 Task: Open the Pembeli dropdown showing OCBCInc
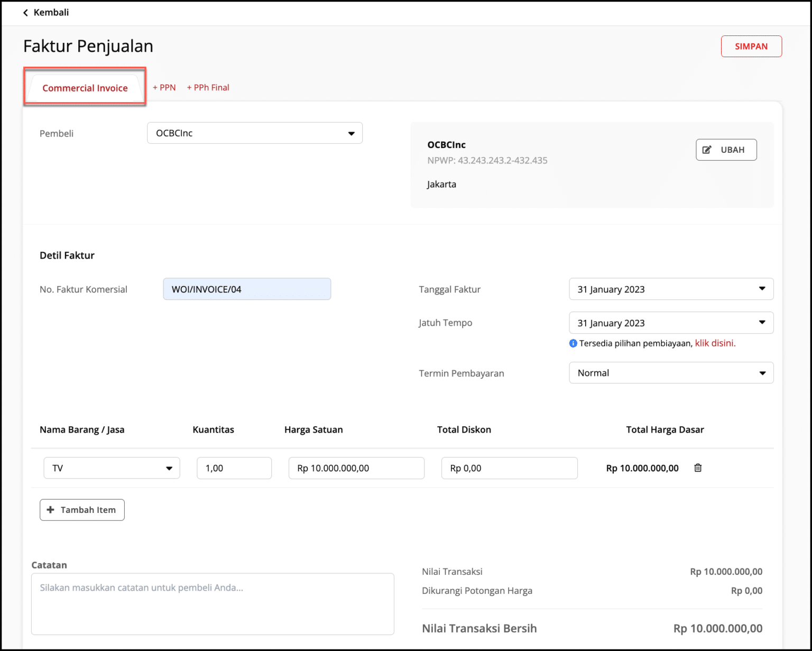[x=254, y=133]
